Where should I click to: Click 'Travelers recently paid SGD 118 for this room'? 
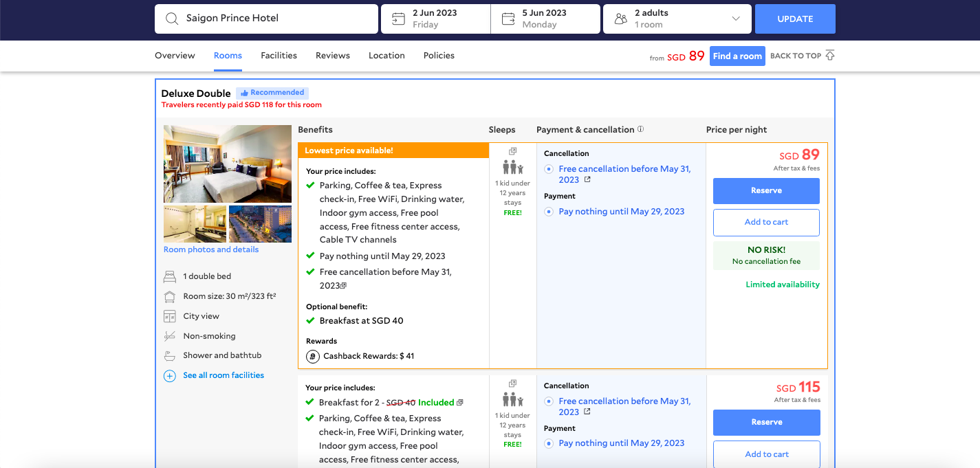(241, 105)
